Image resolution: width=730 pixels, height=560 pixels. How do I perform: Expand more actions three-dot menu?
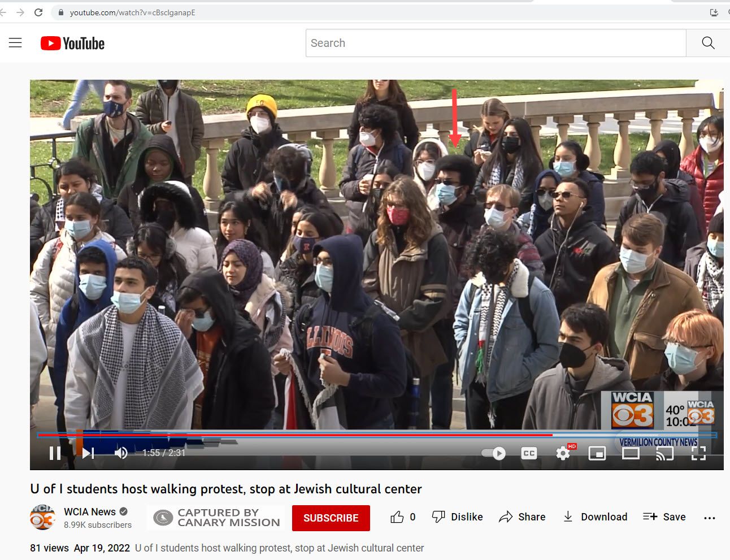(x=710, y=518)
